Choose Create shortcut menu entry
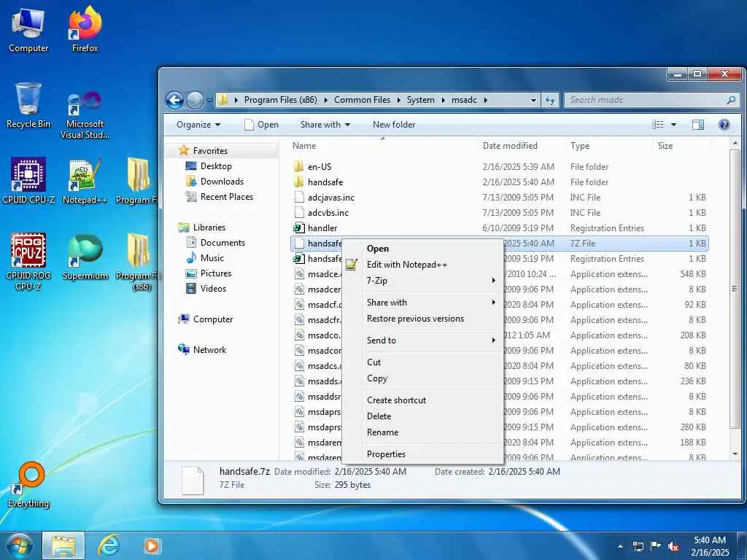747x560 pixels. (422, 400)
